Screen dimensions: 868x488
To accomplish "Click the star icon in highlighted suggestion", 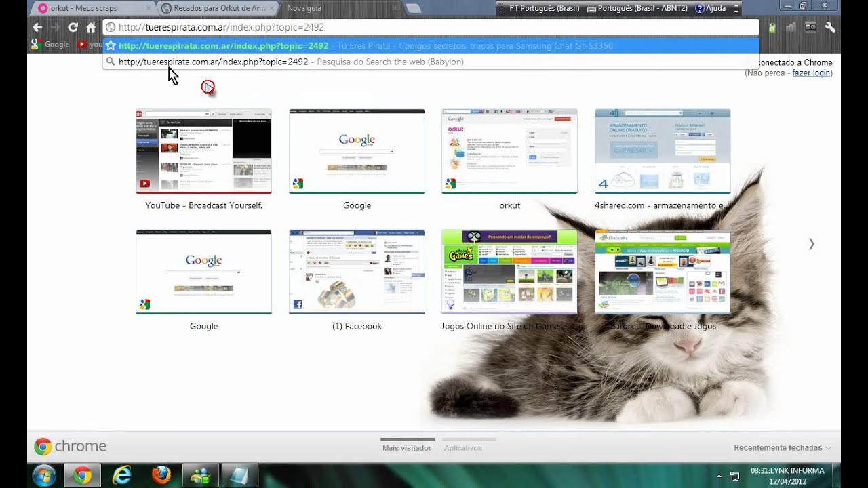I will click(111, 46).
